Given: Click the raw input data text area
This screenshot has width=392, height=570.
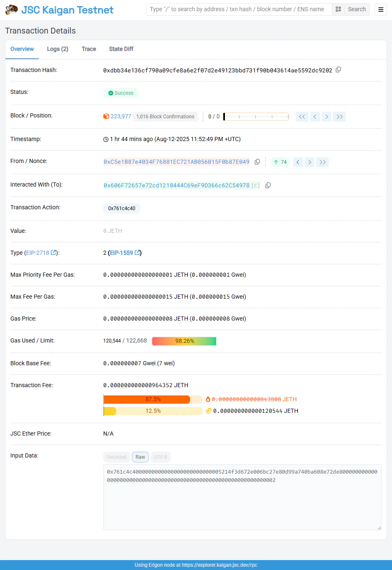Looking at the screenshot, I should pos(242,497).
